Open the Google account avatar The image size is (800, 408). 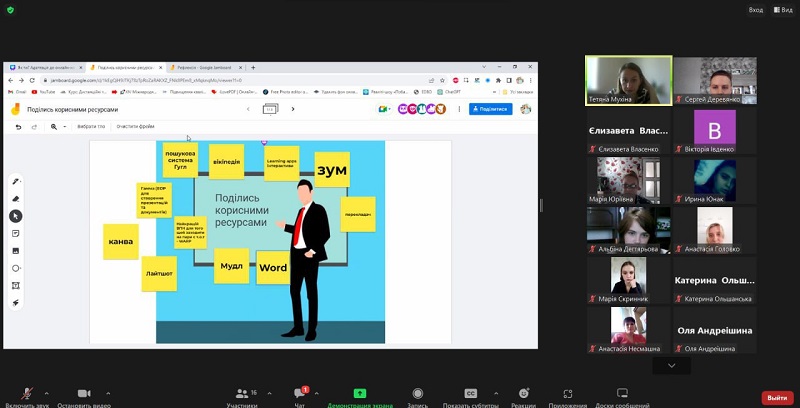click(x=526, y=109)
